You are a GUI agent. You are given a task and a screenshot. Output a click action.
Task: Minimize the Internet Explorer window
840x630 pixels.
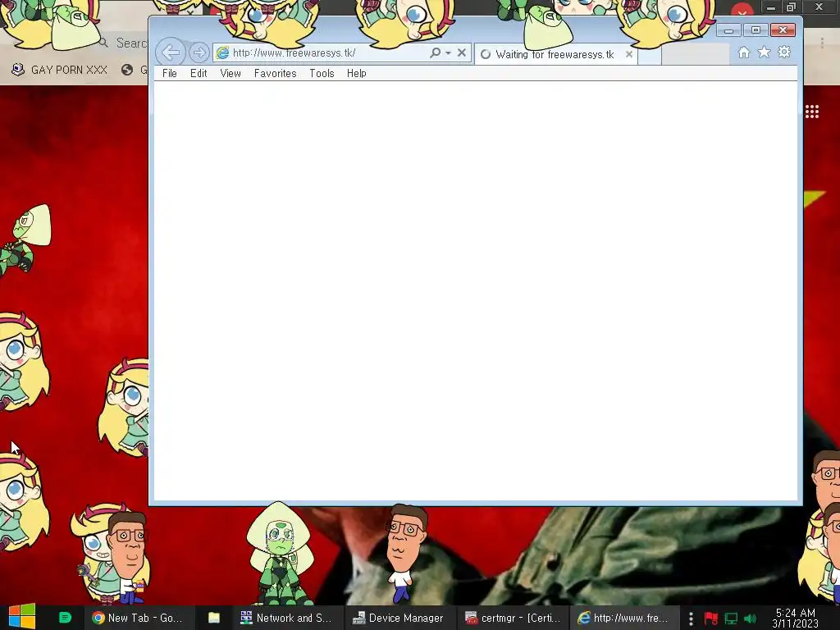pos(728,30)
